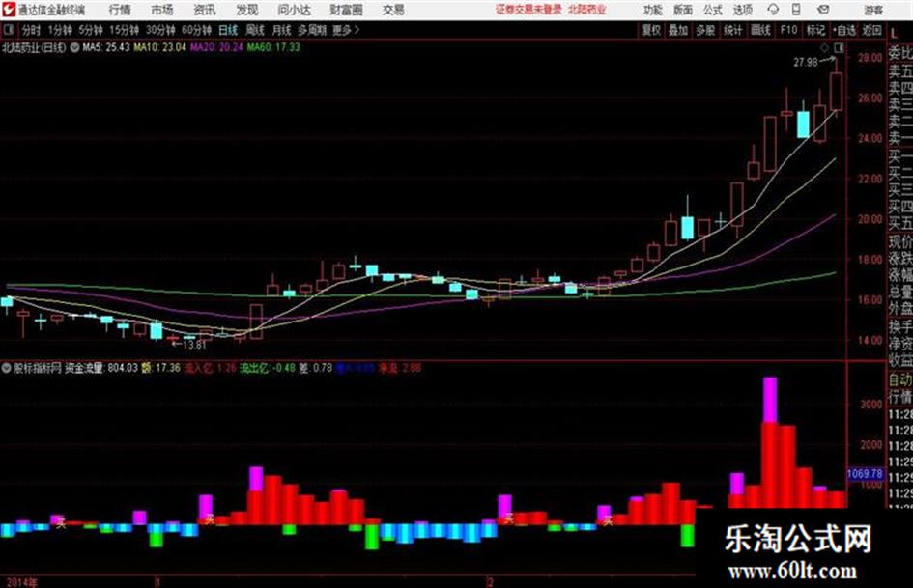Click the 复权 toolbar button
Screen dimensions: 913x588
click(x=651, y=30)
